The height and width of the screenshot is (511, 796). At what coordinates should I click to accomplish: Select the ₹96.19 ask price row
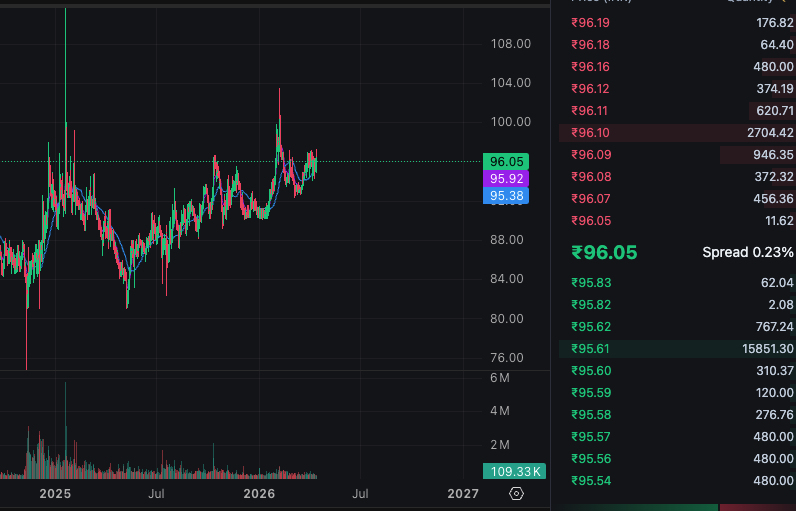click(677, 23)
